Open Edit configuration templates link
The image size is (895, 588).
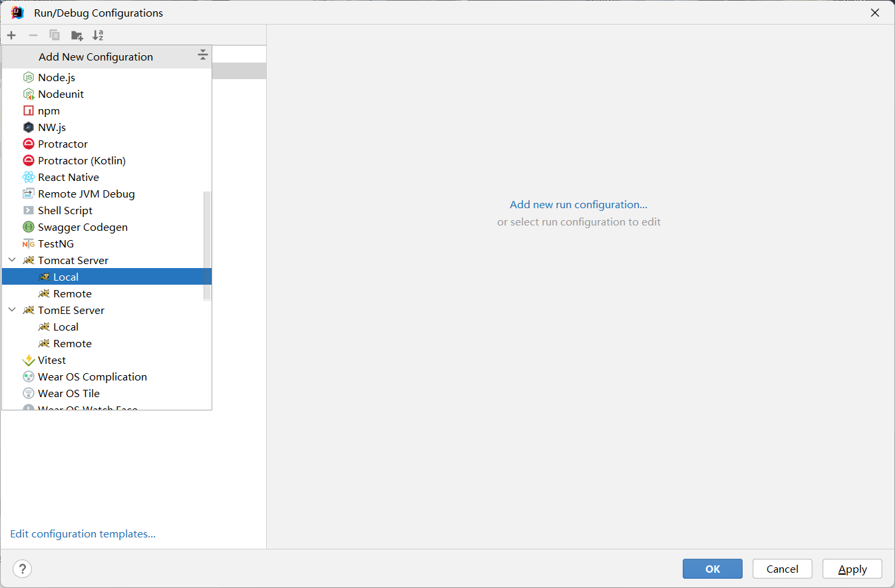(83, 533)
